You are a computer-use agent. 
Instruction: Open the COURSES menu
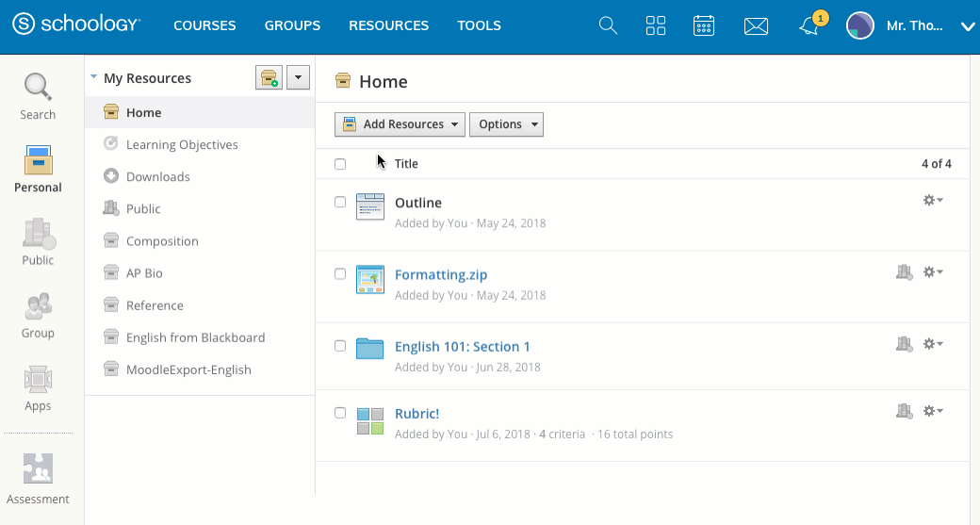coord(204,26)
